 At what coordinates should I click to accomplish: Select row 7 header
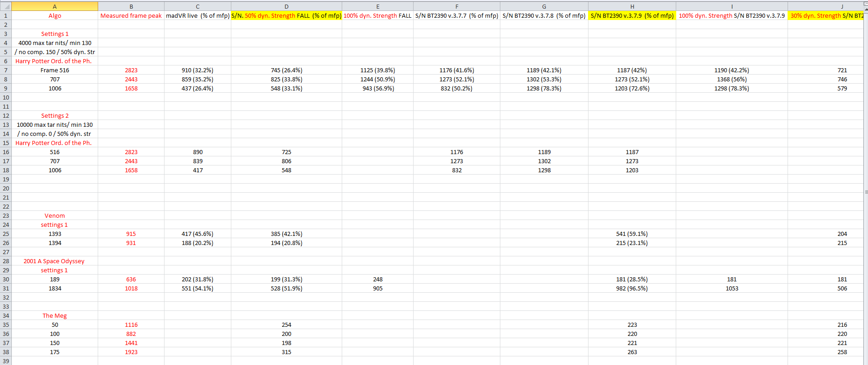point(5,70)
